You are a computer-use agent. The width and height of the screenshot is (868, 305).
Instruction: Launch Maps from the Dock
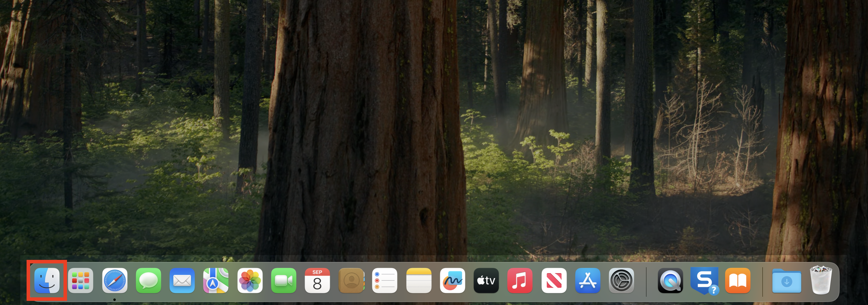[x=216, y=281]
